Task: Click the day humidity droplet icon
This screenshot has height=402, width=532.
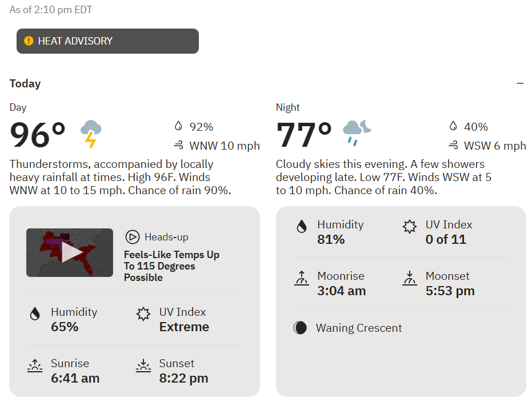Action: click(35, 313)
